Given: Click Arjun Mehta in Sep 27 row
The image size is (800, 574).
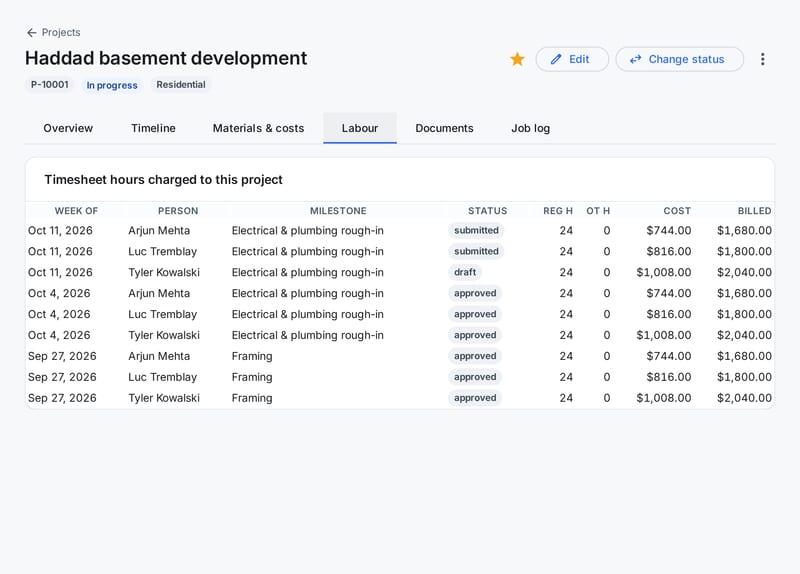Looking at the screenshot, I should click(x=159, y=356).
